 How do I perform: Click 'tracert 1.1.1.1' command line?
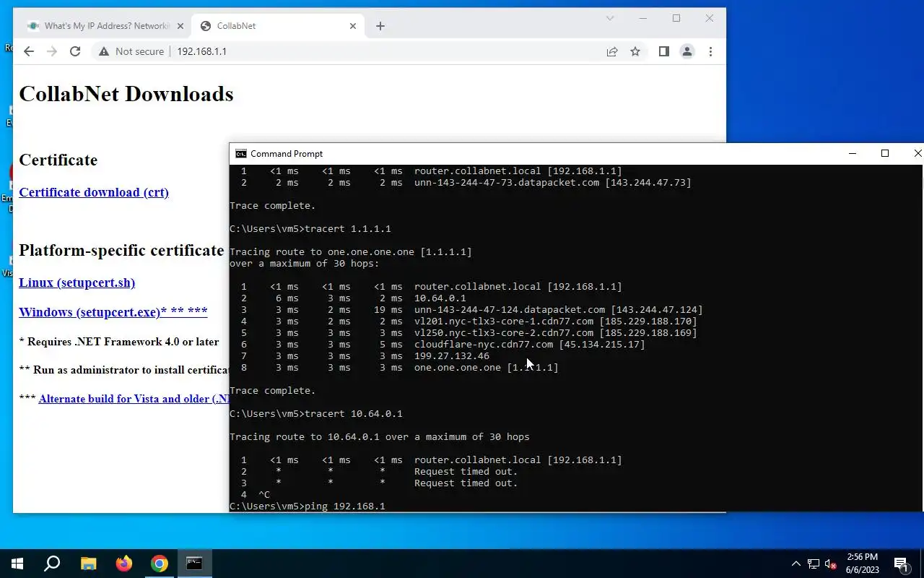click(x=310, y=229)
